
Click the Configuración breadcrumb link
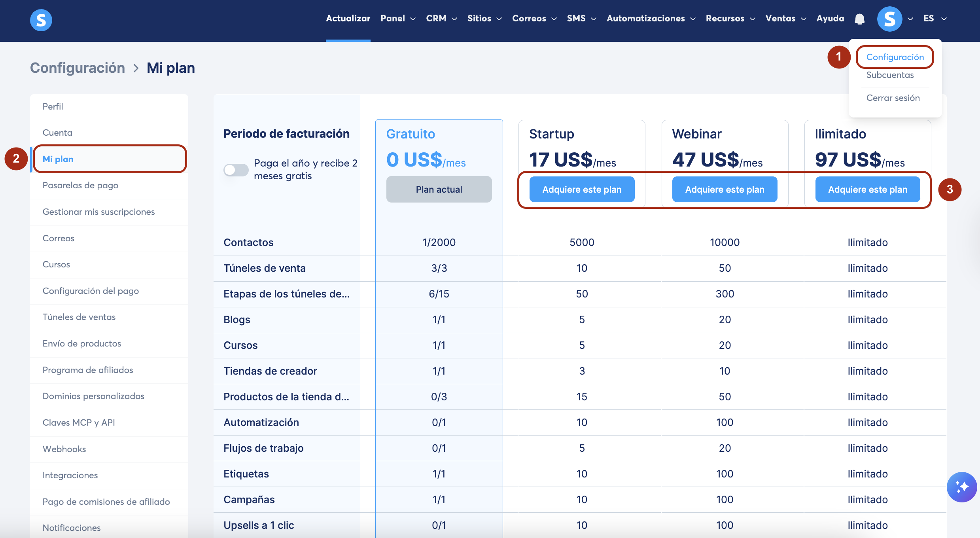coord(78,68)
